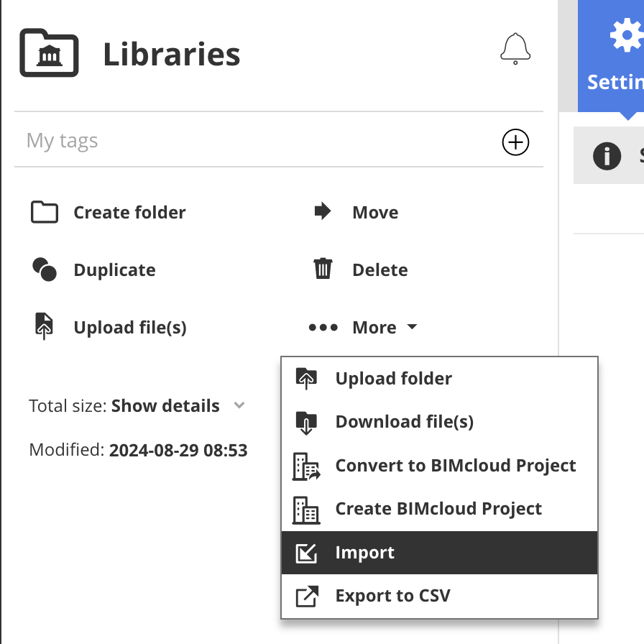Collapse the More dropdown menu
644x644 pixels.
[x=363, y=328]
